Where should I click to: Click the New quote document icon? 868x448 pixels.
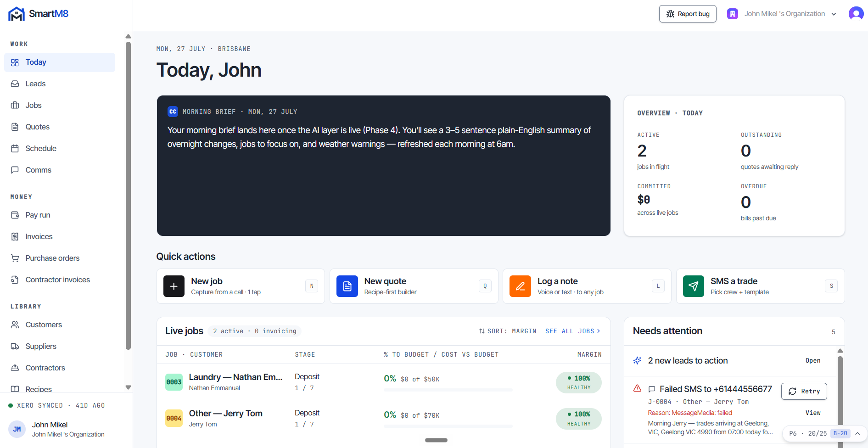pyautogui.click(x=347, y=286)
